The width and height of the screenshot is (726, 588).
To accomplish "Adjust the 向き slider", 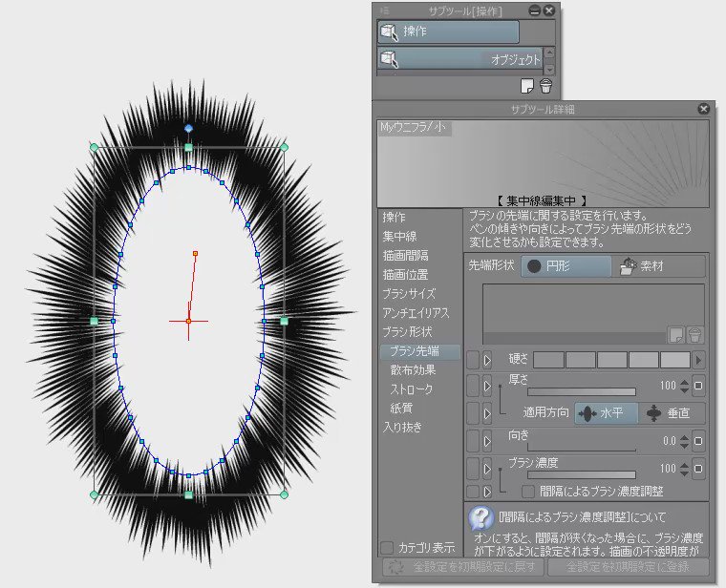I will point(581,448).
